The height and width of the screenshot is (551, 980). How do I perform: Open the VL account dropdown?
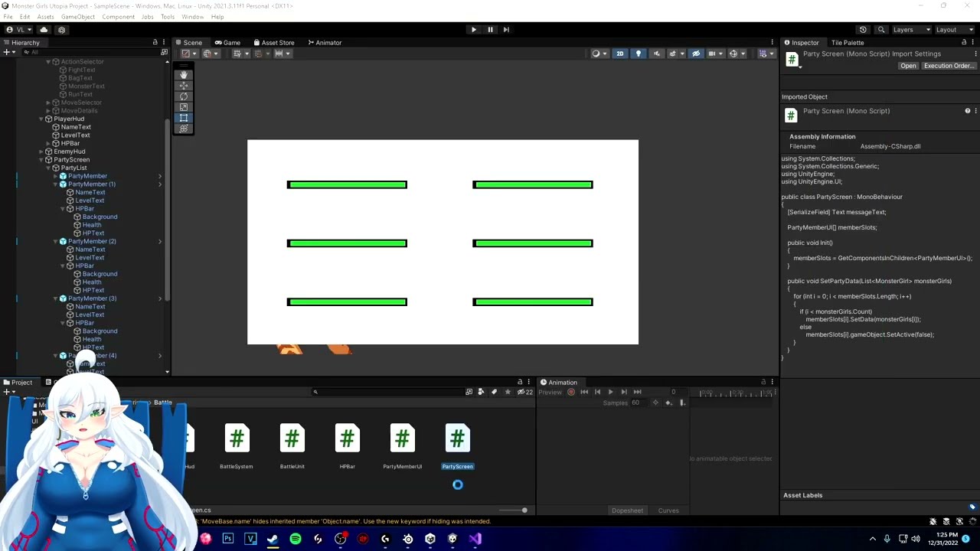(19, 30)
